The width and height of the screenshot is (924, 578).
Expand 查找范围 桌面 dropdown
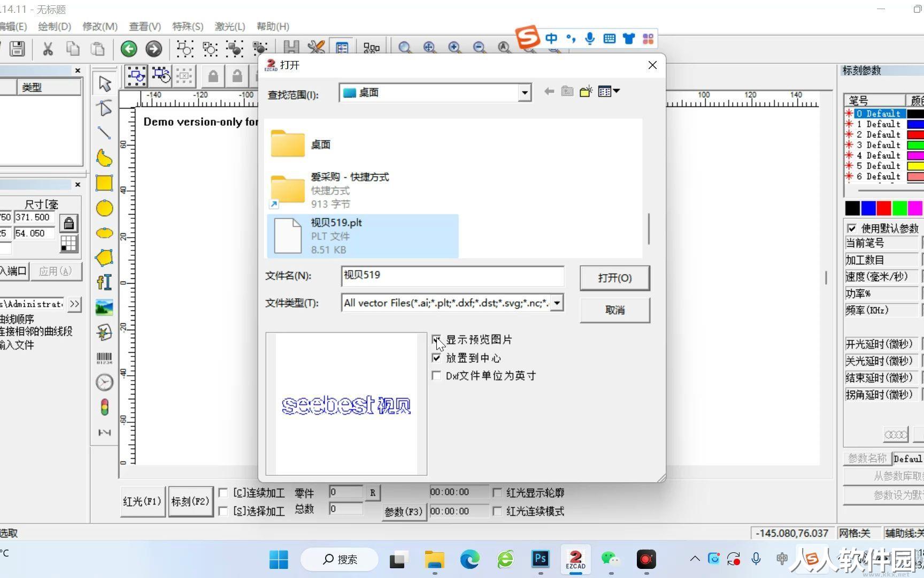tap(525, 93)
